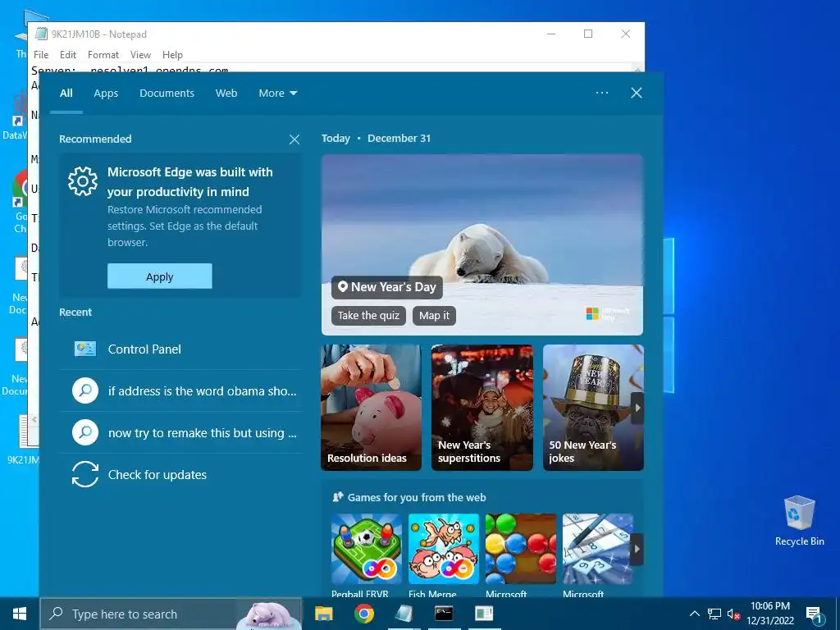Viewport: 840px width, 630px height.
Task: Open the taskbar clock and date
Action: (x=770, y=614)
